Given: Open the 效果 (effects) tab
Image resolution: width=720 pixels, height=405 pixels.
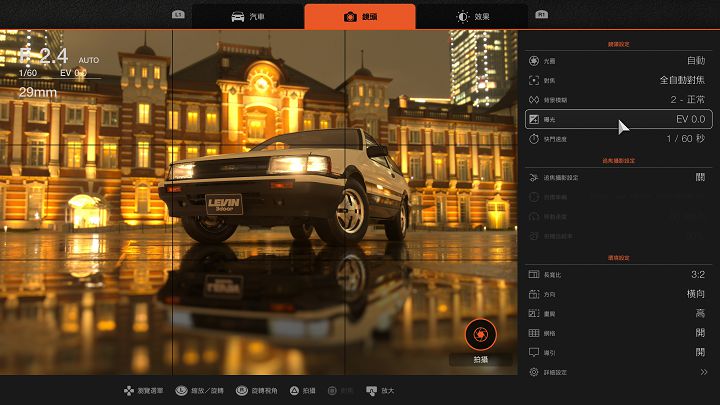Looking at the screenshot, I should pos(472,17).
